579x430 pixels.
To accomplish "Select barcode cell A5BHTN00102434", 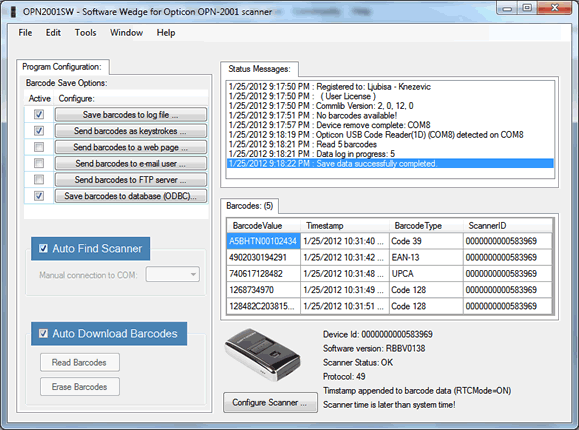I will coord(263,241).
